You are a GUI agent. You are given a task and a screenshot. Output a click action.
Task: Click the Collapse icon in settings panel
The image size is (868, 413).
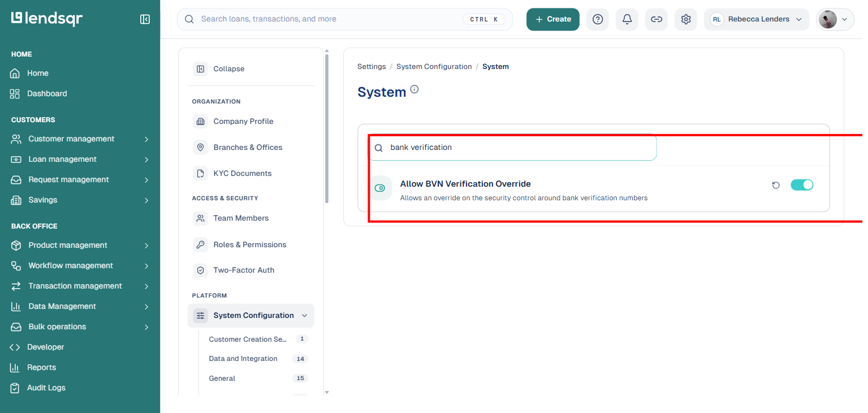(200, 69)
